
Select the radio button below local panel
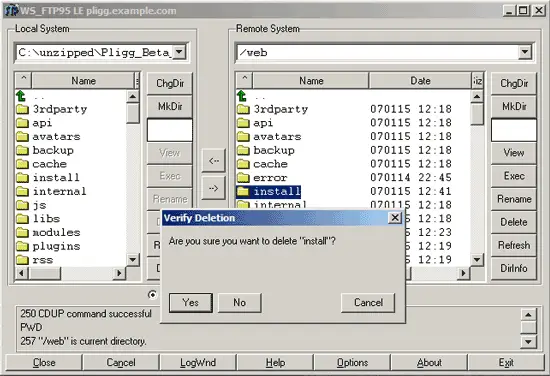(153, 295)
